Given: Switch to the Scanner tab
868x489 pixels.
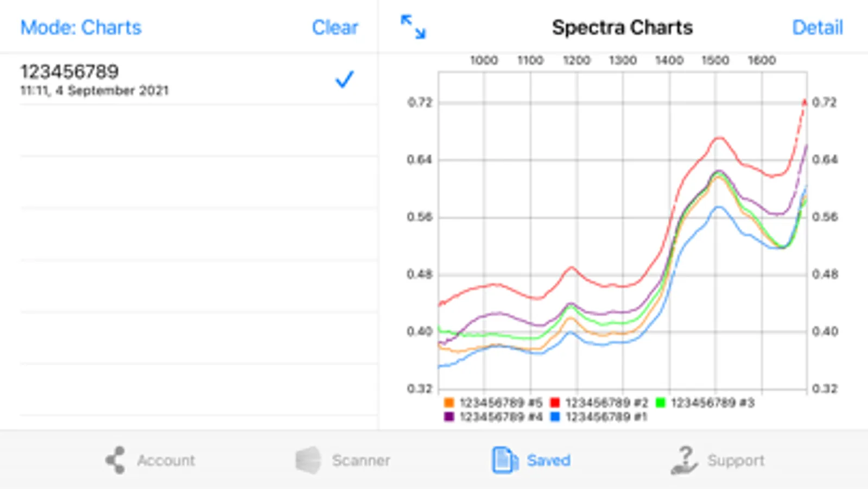Looking at the screenshot, I should [361, 461].
